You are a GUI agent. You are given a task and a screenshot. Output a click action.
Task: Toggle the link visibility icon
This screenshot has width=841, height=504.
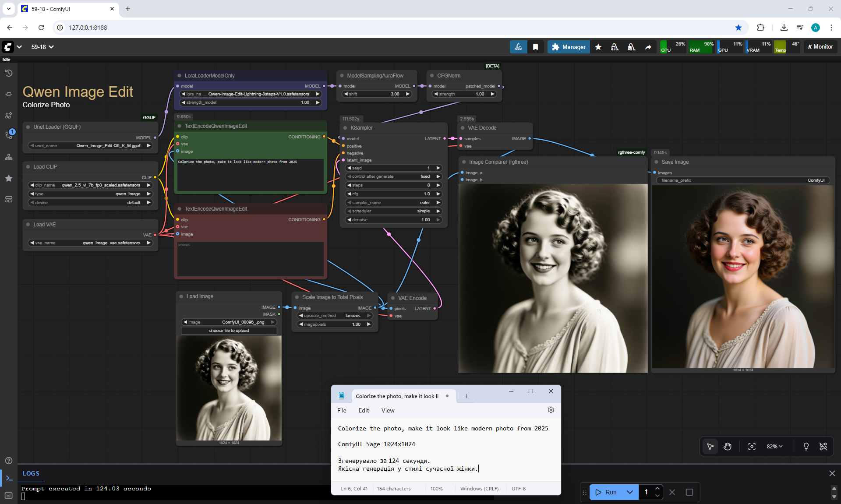click(x=823, y=446)
